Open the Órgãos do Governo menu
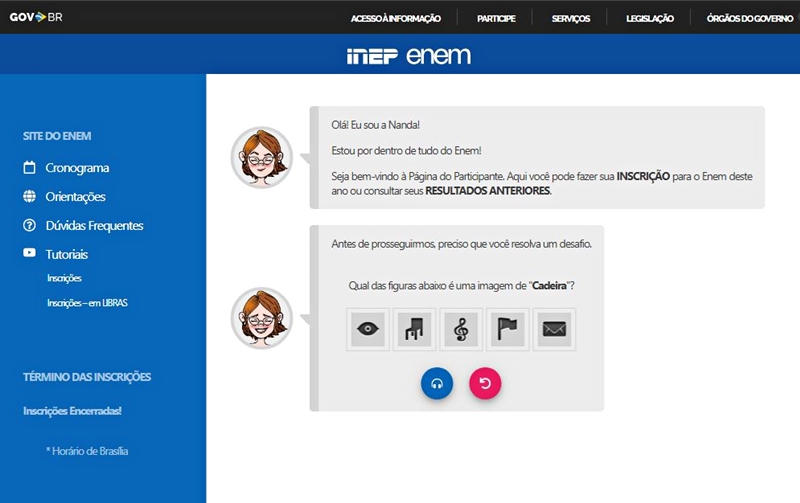 tap(750, 18)
